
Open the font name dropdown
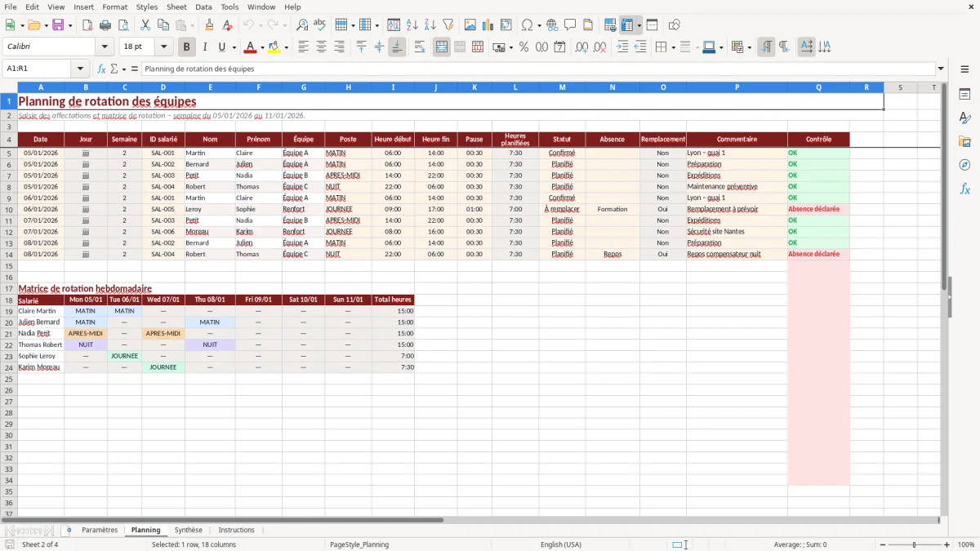tap(105, 47)
